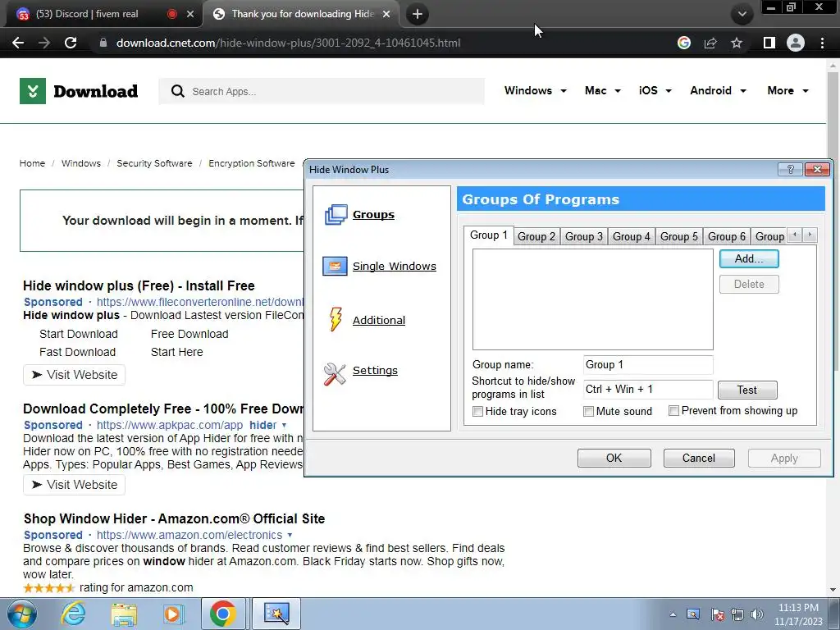Click the Cancel button
This screenshot has width=840, height=630.
[x=699, y=458]
